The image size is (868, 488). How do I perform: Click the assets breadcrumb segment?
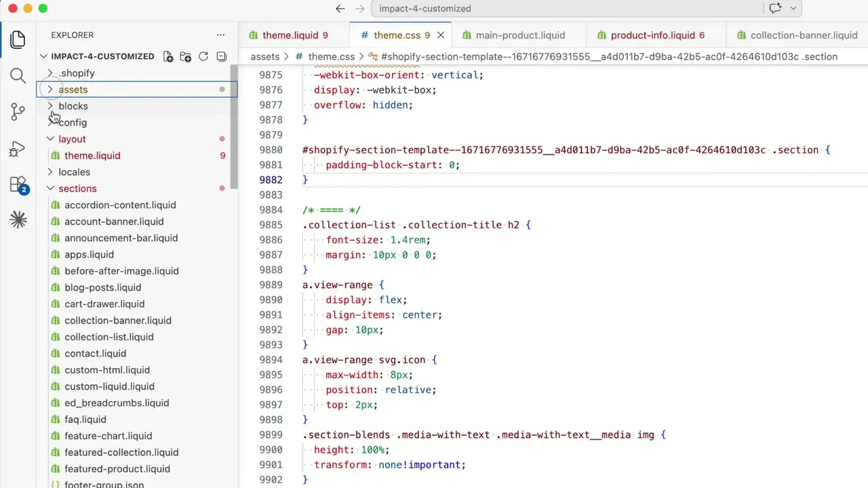pyautogui.click(x=264, y=57)
